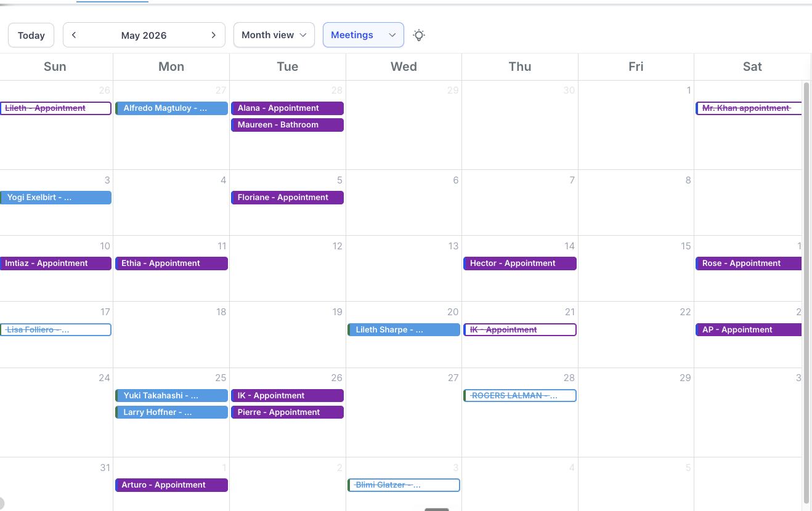Select day 29 date number in last May week
812x511 pixels.
pyautogui.click(x=685, y=378)
